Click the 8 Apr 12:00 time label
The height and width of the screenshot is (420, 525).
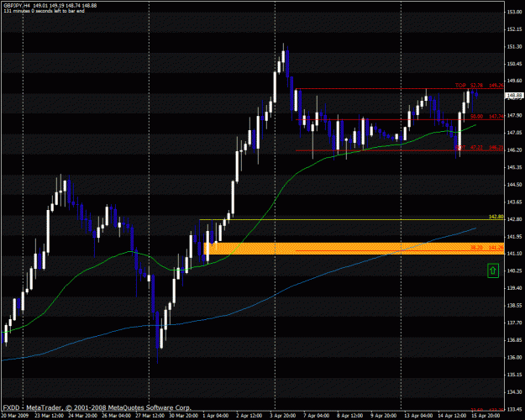click(350, 416)
